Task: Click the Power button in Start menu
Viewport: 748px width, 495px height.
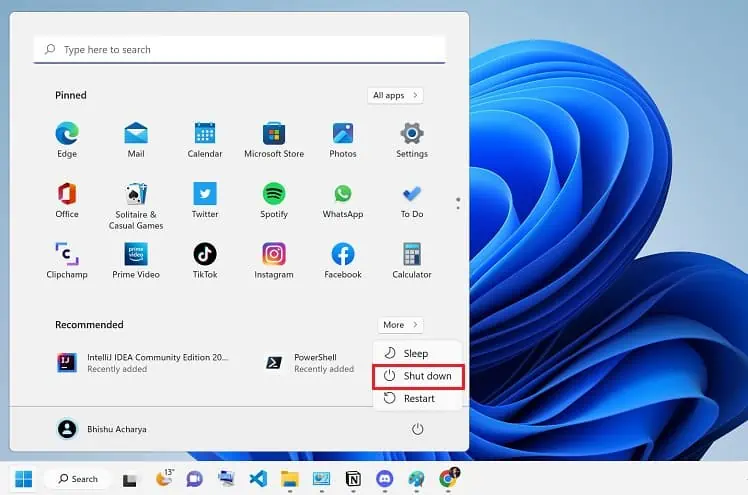Action: [x=417, y=429]
